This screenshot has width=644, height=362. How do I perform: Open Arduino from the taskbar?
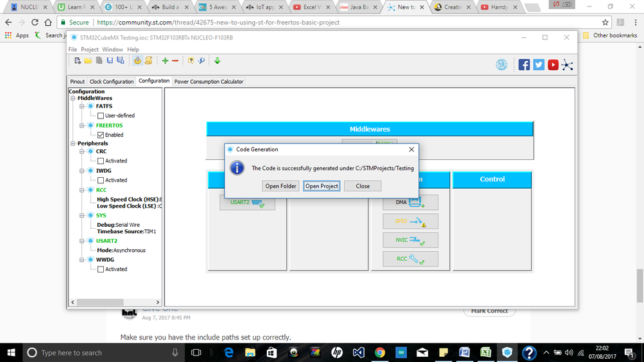401,352
